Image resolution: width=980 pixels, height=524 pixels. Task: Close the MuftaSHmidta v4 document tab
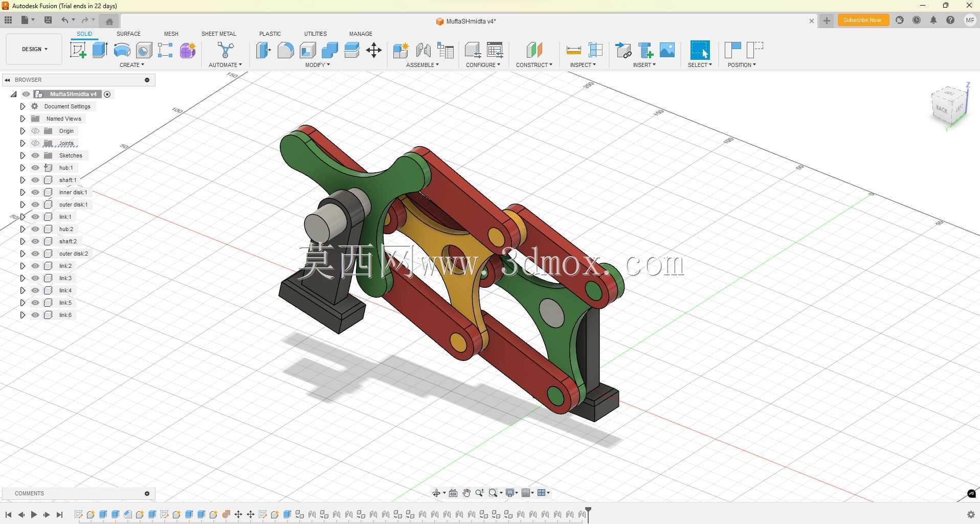coord(811,21)
